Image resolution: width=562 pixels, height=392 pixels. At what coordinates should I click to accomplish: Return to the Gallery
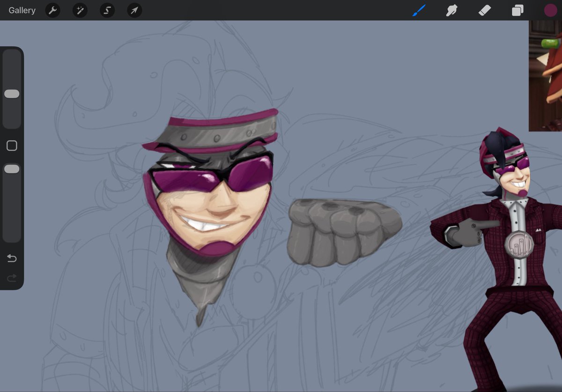pos(22,10)
